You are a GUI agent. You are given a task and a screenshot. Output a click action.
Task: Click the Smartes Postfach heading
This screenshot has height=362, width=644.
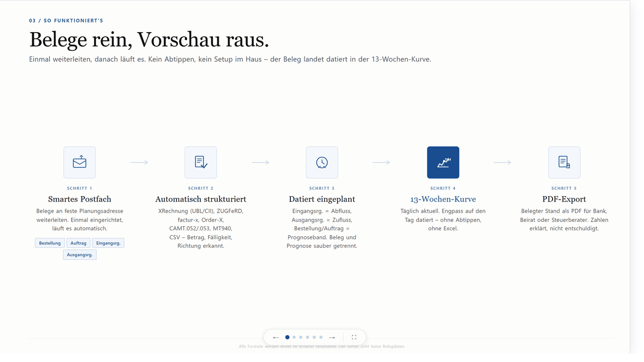point(79,199)
